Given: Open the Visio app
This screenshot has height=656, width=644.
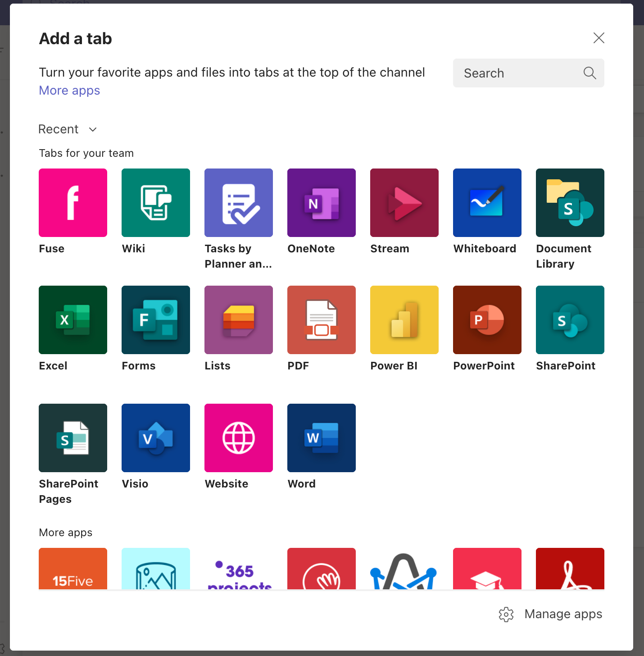Looking at the screenshot, I should coord(155,437).
